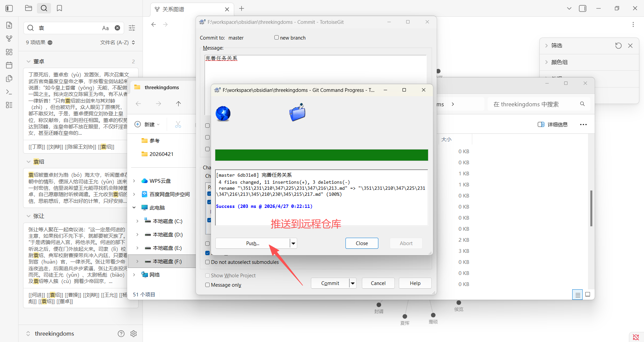Toggle match case Aa in search
This screenshot has height=342, width=644.
click(105, 28)
